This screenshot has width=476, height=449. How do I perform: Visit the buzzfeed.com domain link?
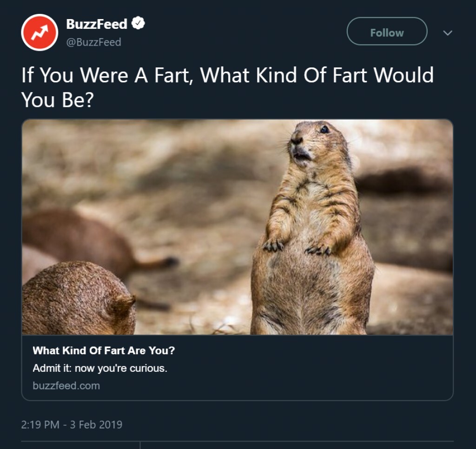coord(66,385)
